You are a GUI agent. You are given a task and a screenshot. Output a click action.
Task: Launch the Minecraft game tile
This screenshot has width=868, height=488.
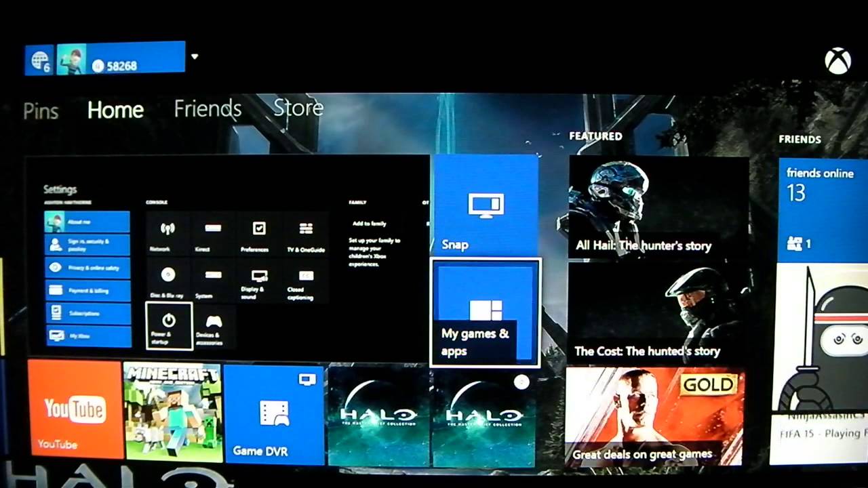click(174, 412)
